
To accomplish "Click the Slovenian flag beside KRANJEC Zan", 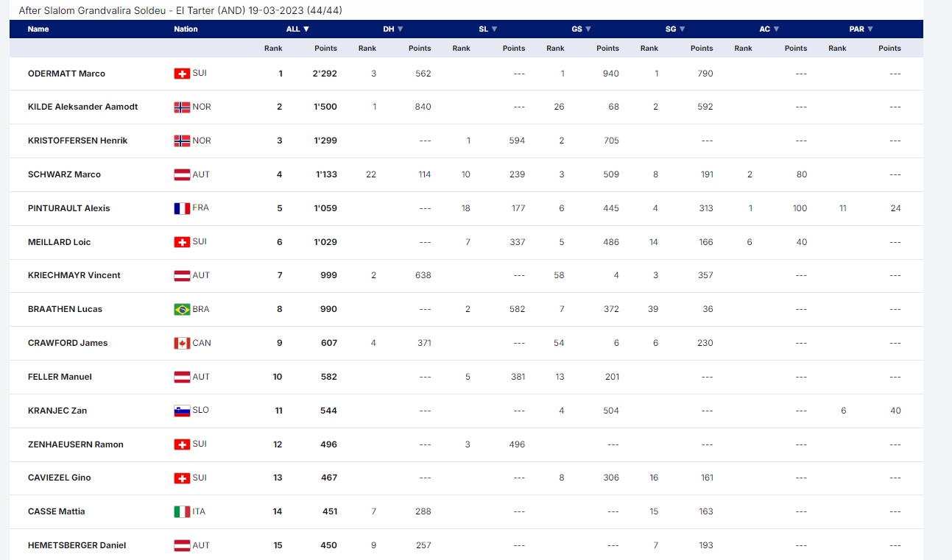I will tap(182, 411).
